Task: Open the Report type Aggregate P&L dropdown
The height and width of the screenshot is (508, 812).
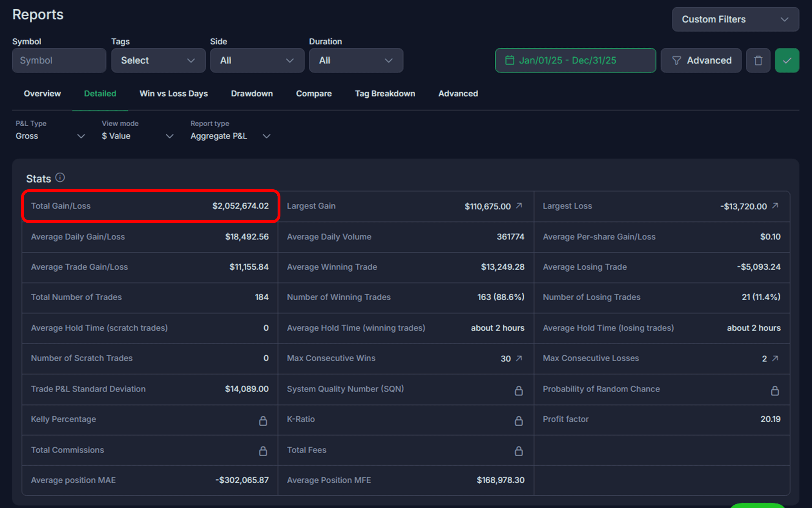Action: pos(230,136)
